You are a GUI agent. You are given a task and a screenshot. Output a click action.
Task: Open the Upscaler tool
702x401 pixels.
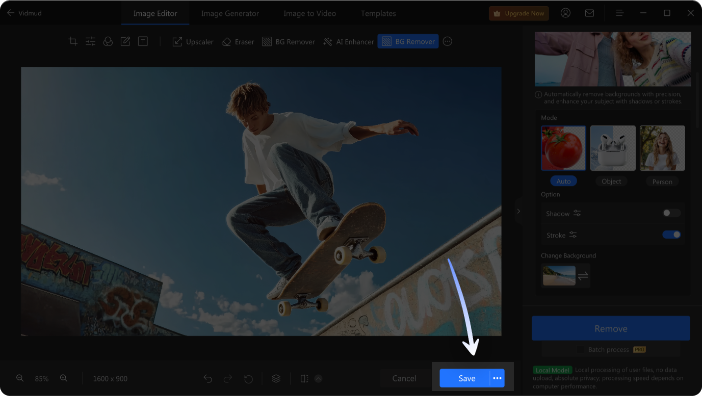point(193,42)
